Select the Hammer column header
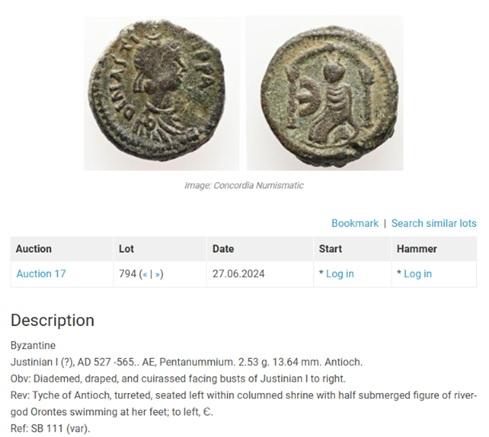The height and width of the screenshot is (437, 489). tap(417, 249)
